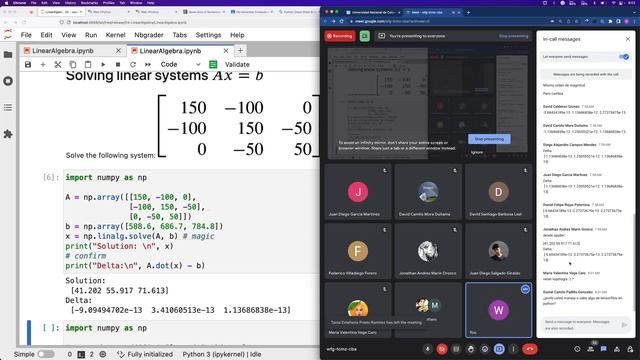Open Help menu in JupyterLab
Viewport: 640px width, 360px height.
237,35
